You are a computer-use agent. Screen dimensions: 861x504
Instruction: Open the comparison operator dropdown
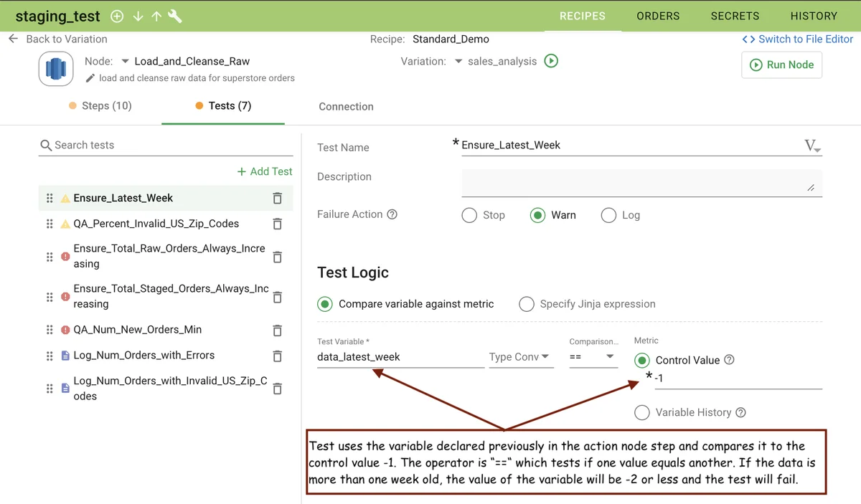(593, 357)
